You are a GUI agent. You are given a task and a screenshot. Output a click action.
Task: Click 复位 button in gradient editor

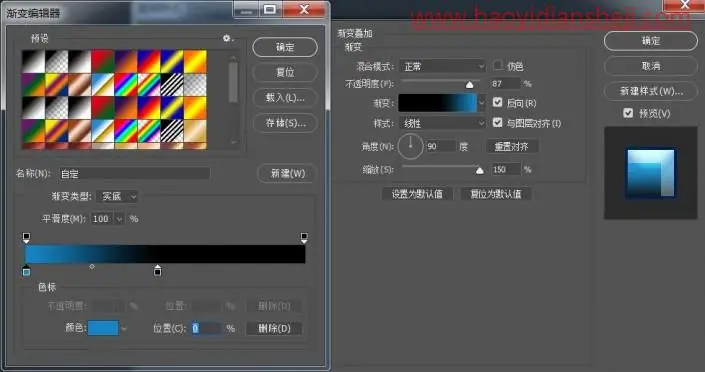[285, 72]
